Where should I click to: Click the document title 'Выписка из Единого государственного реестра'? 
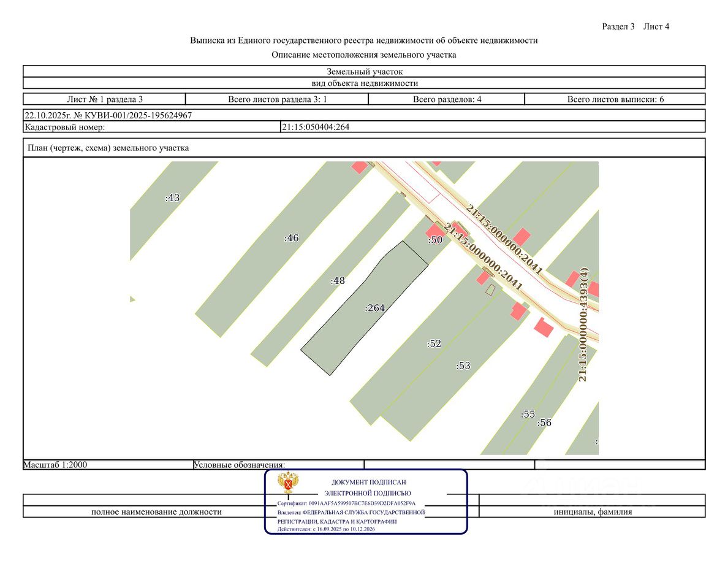[364, 40]
